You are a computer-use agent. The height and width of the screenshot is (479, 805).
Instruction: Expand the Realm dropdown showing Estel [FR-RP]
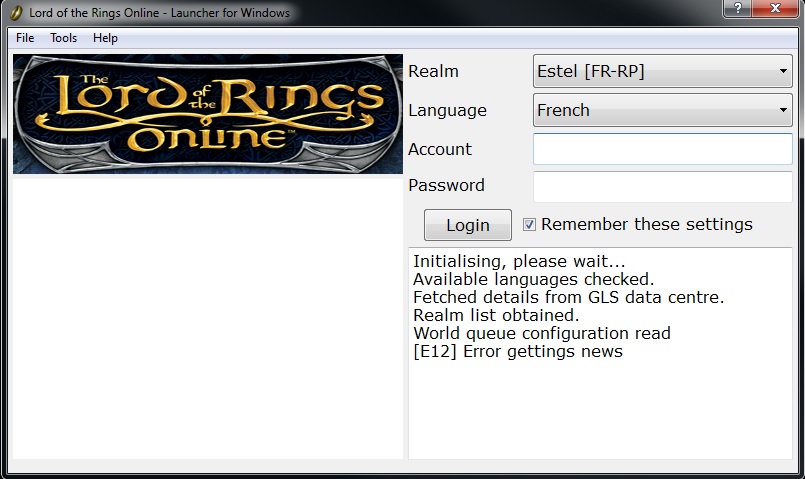point(663,71)
